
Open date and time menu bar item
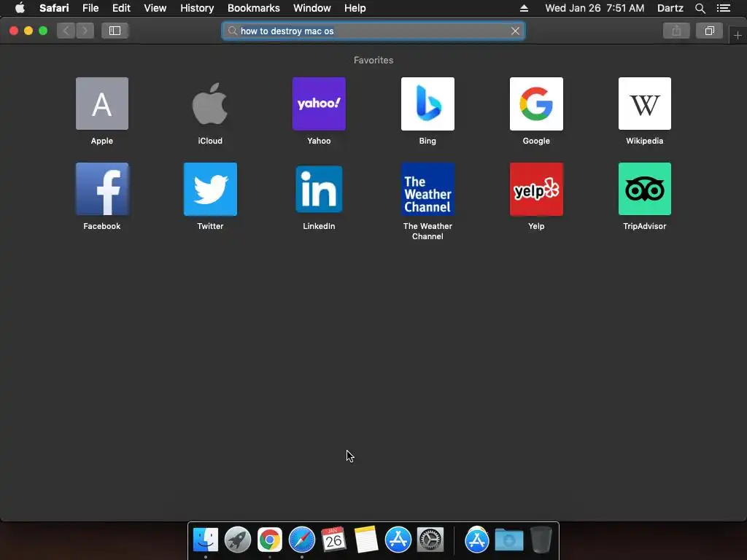click(595, 8)
